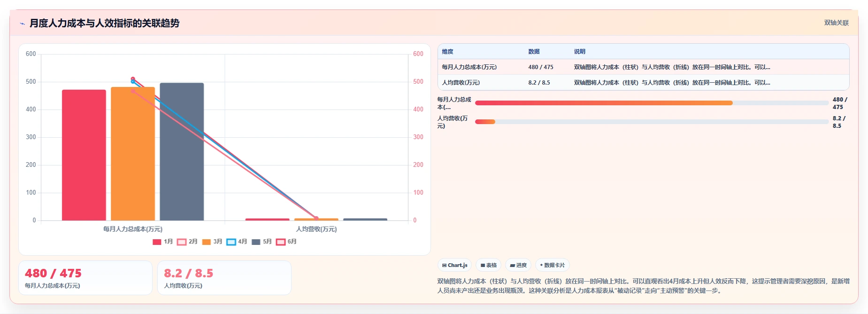Click the 人均营收 progress bar
The image size is (868, 314).
[652, 122]
